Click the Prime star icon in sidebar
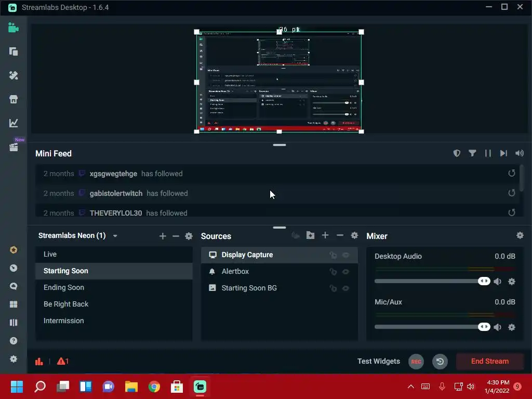532x399 pixels. pyautogui.click(x=13, y=250)
